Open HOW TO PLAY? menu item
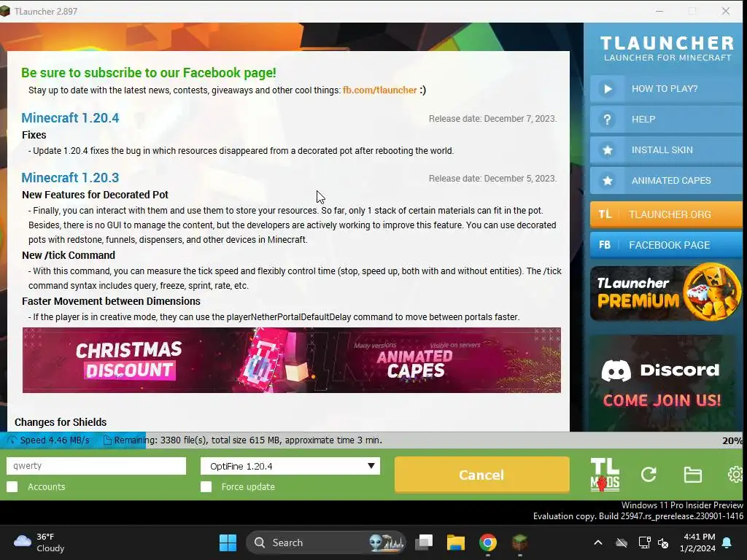The height and width of the screenshot is (560, 747). [x=666, y=89]
